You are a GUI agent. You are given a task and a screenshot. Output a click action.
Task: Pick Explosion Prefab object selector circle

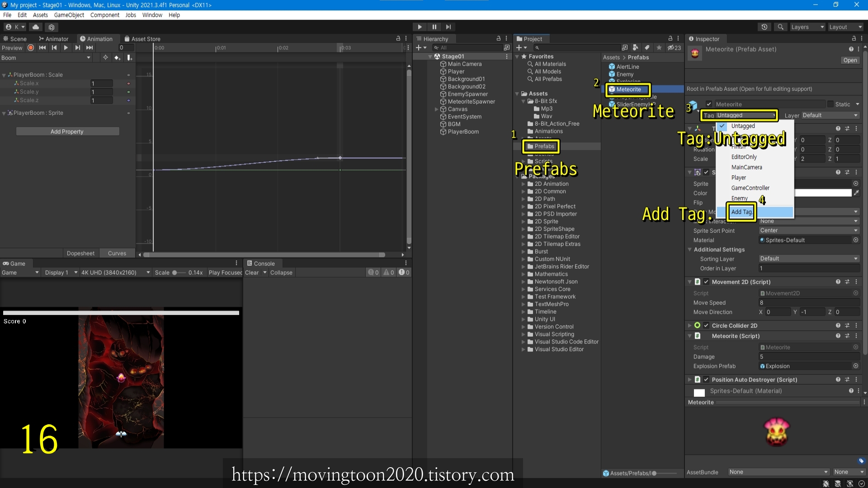[856, 366]
